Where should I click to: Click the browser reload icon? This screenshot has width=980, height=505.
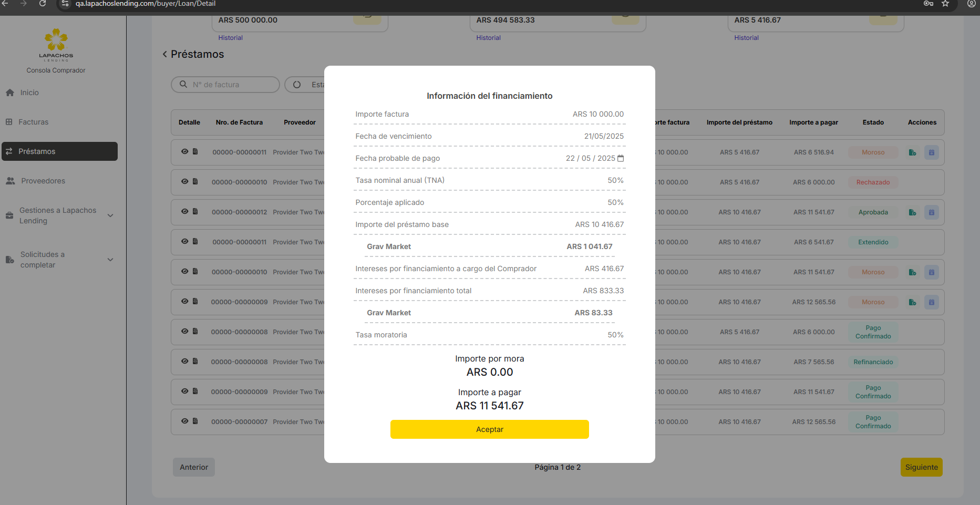tap(43, 4)
